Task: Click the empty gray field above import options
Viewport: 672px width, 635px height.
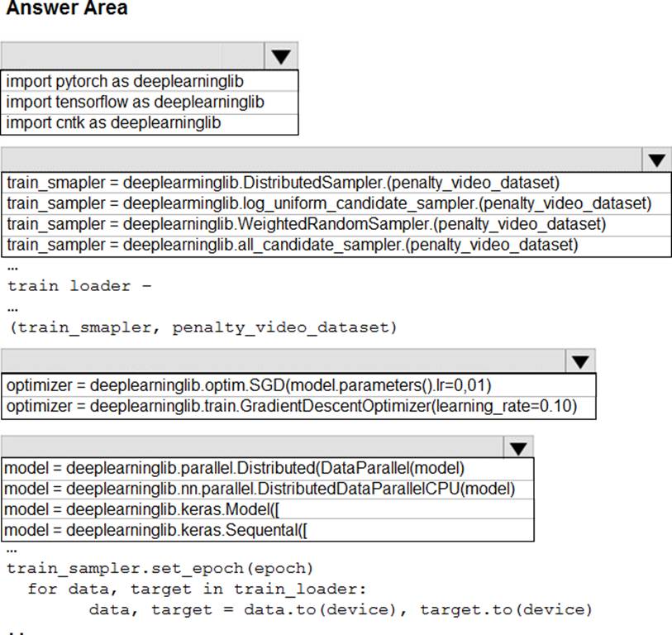Action: tap(133, 56)
